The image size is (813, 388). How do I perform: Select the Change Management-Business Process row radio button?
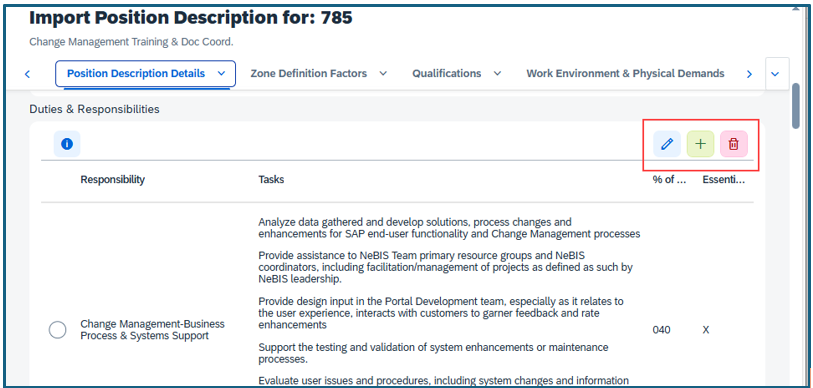pos(58,330)
